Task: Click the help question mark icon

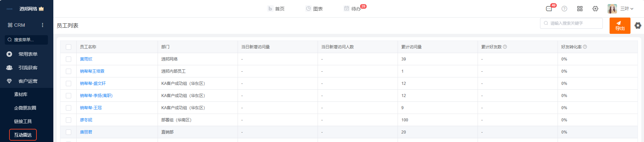Action: [564, 9]
